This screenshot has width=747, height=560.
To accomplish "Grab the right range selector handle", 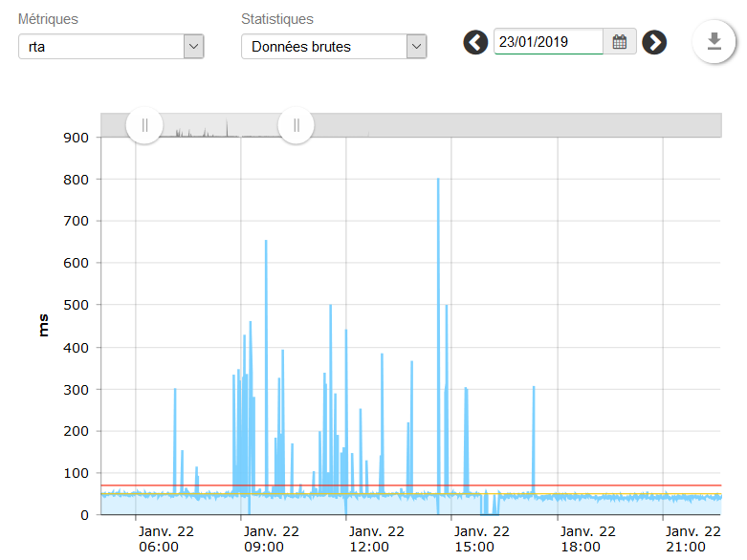I will point(296,125).
